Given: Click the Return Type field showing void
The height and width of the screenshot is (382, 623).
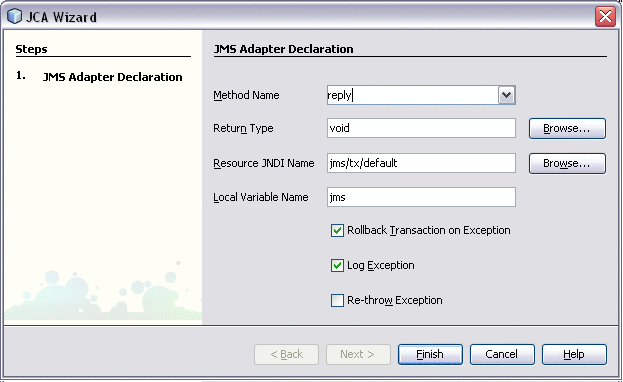Looking at the screenshot, I should click(421, 128).
